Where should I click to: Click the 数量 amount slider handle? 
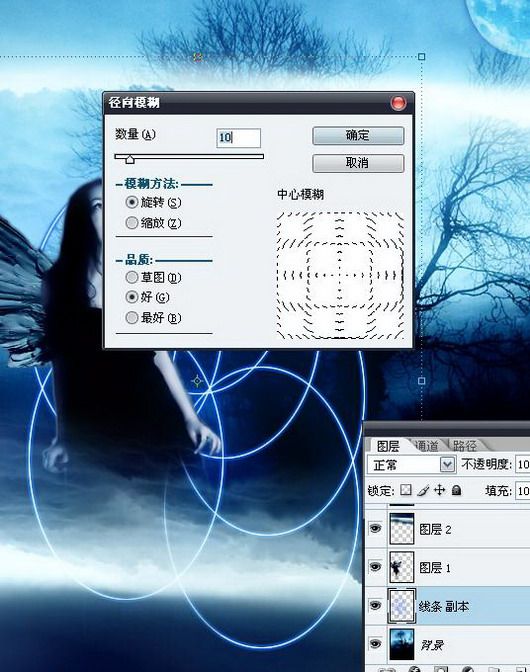point(130,159)
